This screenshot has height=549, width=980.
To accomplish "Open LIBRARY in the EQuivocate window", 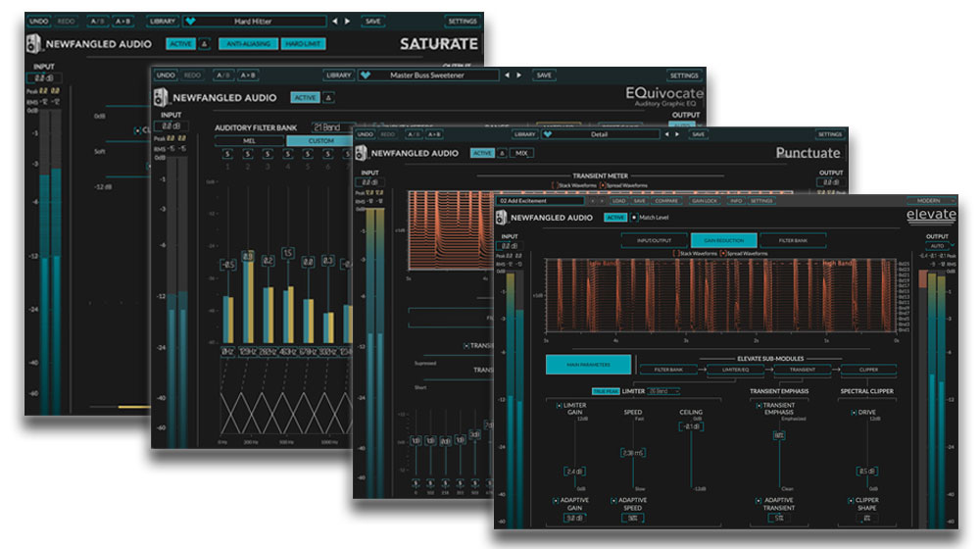I will (339, 75).
